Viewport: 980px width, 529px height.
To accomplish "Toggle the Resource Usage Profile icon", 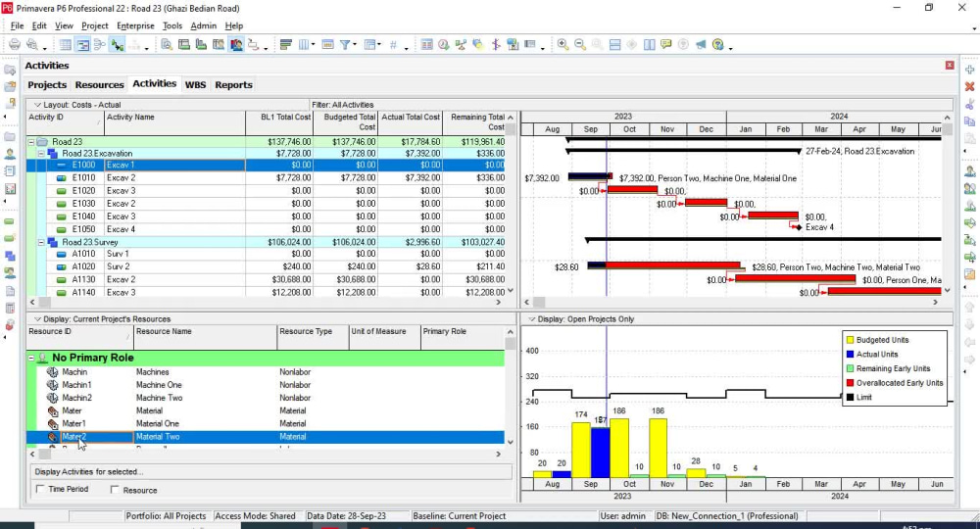I will (235, 44).
